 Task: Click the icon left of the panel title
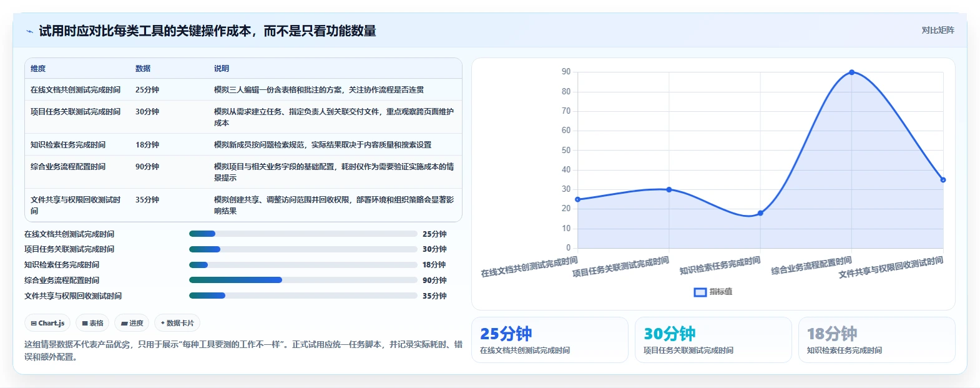tap(29, 31)
